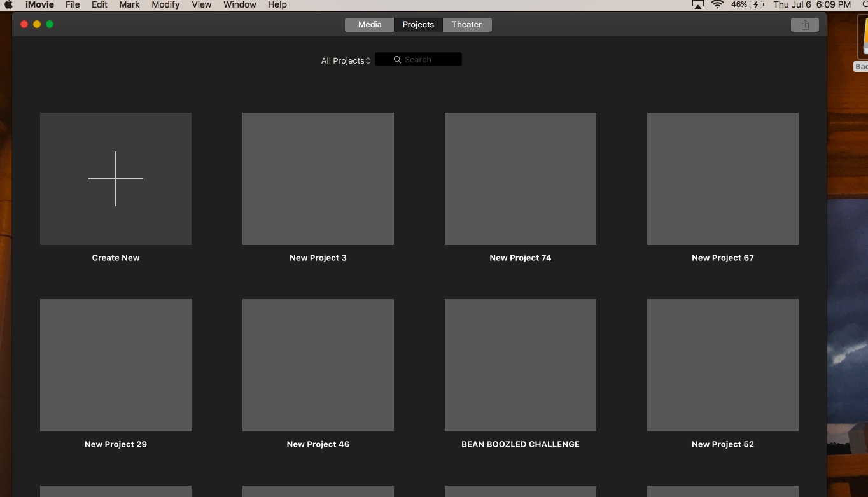Close the iMovie window with red button
This screenshot has width=868, height=497.
(24, 24)
